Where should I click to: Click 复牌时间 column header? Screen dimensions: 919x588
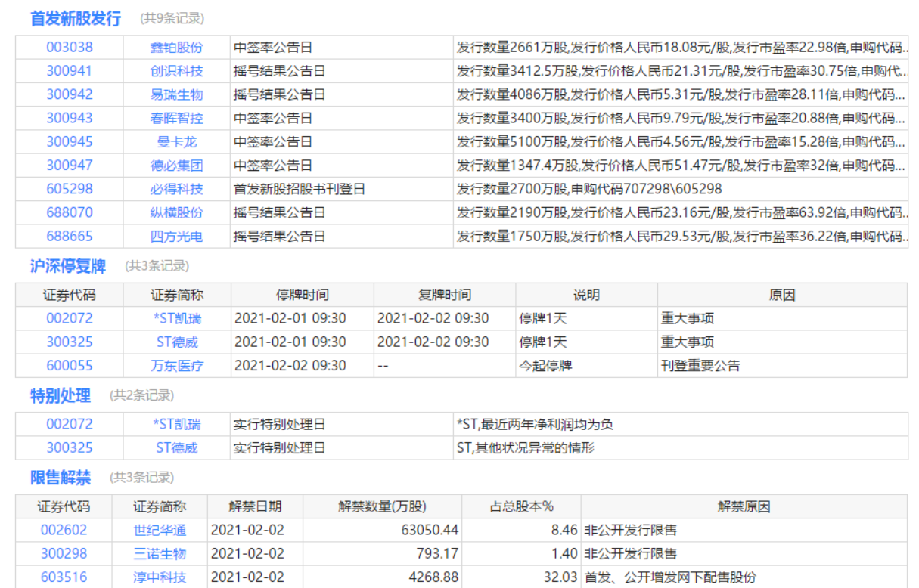point(445,295)
